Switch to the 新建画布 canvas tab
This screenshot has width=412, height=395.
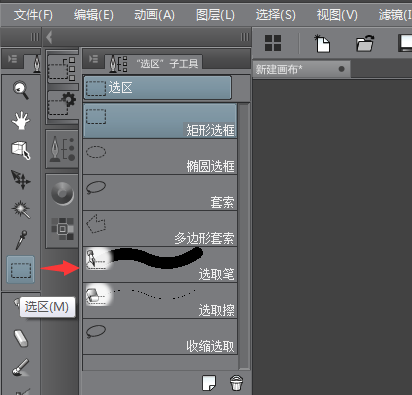301,69
